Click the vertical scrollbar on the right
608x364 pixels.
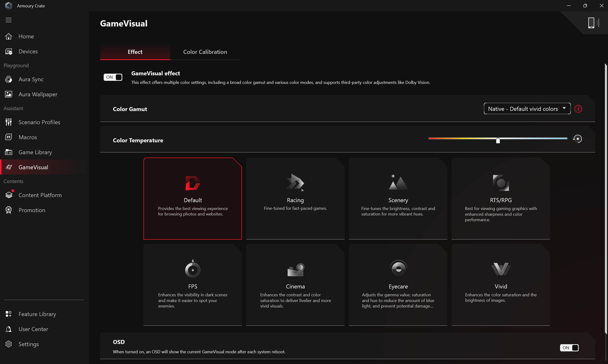(x=606, y=199)
